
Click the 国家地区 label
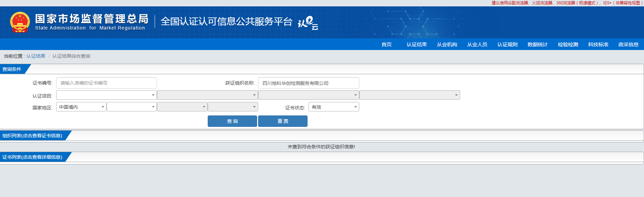pos(43,108)
